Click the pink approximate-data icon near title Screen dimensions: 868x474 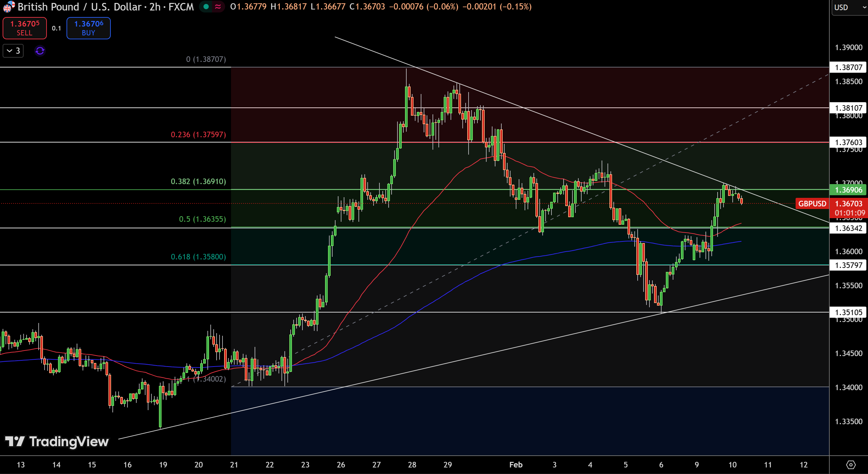click(x=218, y=7)
